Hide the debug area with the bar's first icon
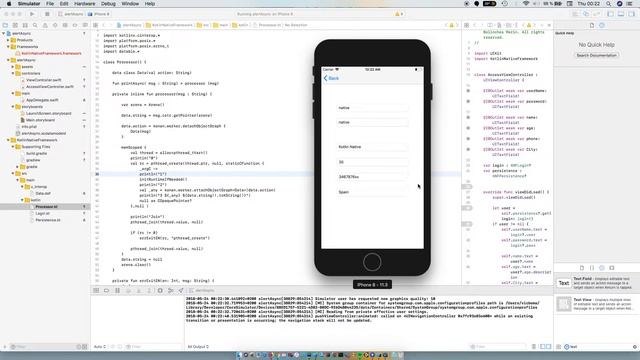 pyautogui.click(x=96, y=291)
